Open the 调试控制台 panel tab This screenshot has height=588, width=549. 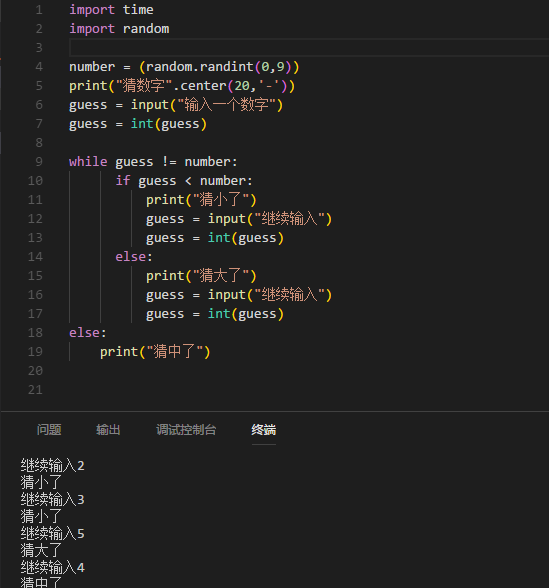[x=186, y=430]
